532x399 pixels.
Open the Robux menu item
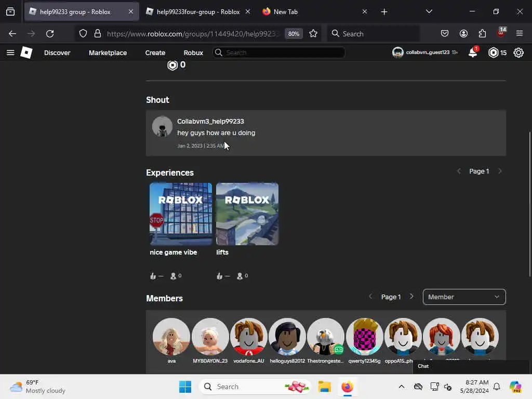click(193, 53)
